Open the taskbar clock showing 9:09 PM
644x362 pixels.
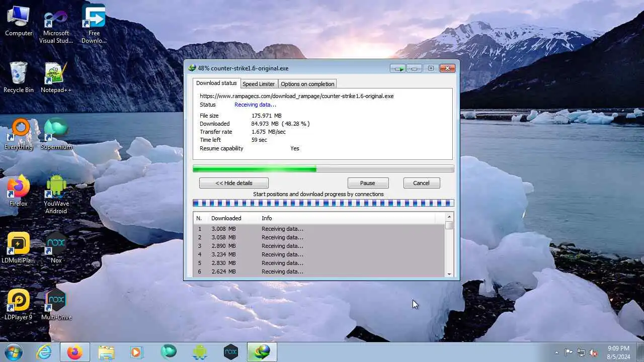point(618,352)
